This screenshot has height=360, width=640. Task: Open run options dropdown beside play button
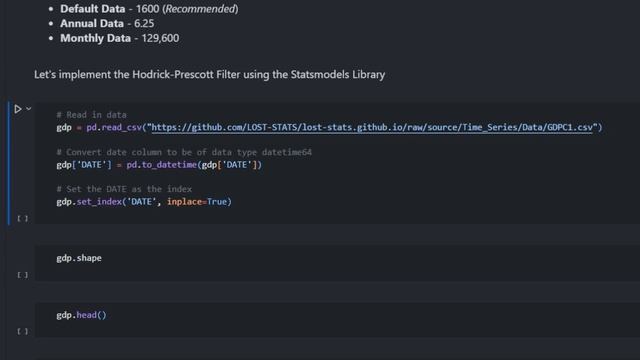(x=29, y=109)
